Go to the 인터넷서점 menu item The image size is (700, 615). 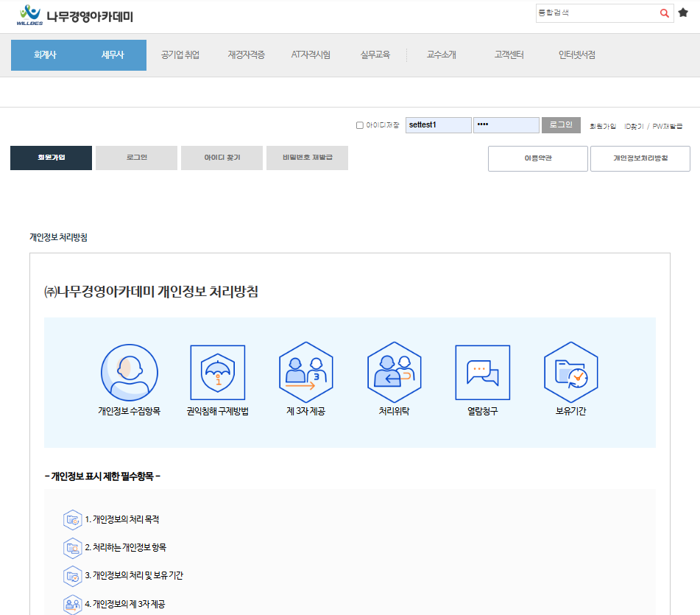click(576, 55)
